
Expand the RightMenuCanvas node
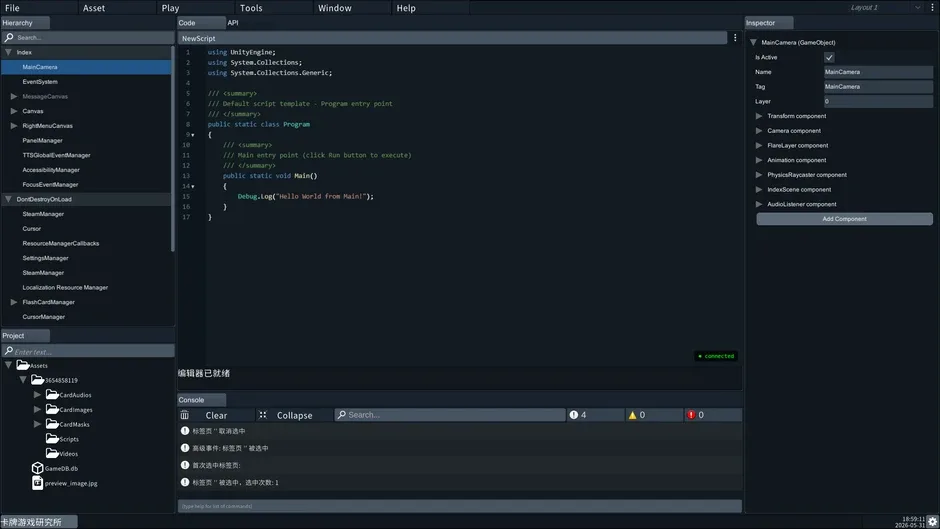[14, 125]
